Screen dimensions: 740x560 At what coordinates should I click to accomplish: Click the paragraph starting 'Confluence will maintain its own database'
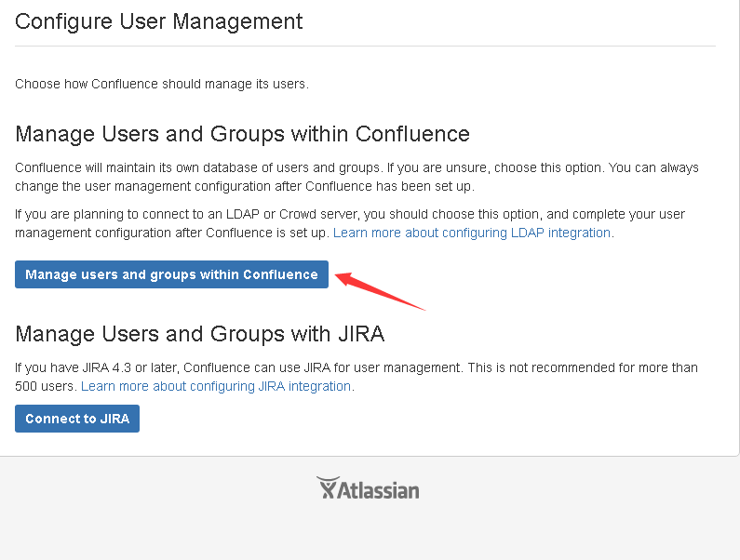click(x=357, y=177)
